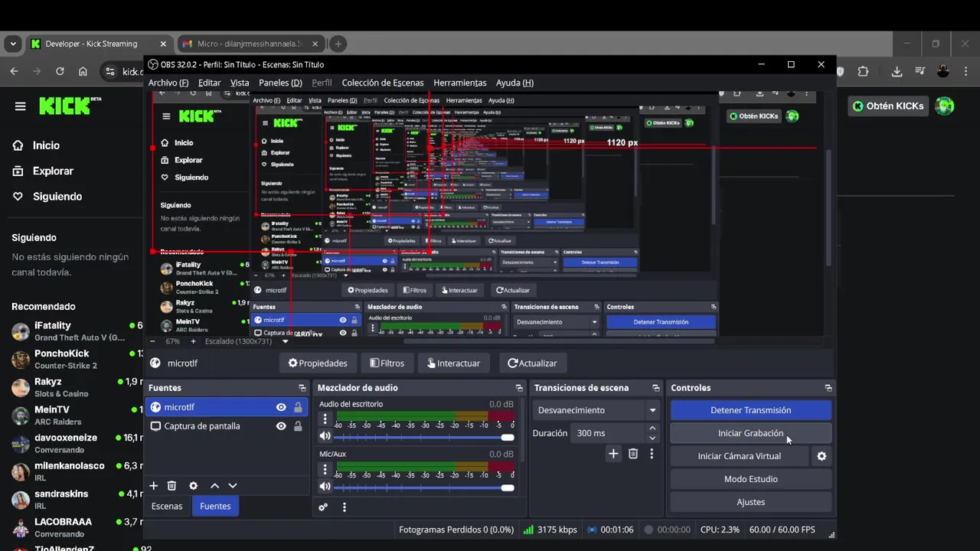Viewport: 980px width, 551px height.
Task: Pop out the Mezclador de audio dock
Action: pyautogui.click(x=519, y=388)
